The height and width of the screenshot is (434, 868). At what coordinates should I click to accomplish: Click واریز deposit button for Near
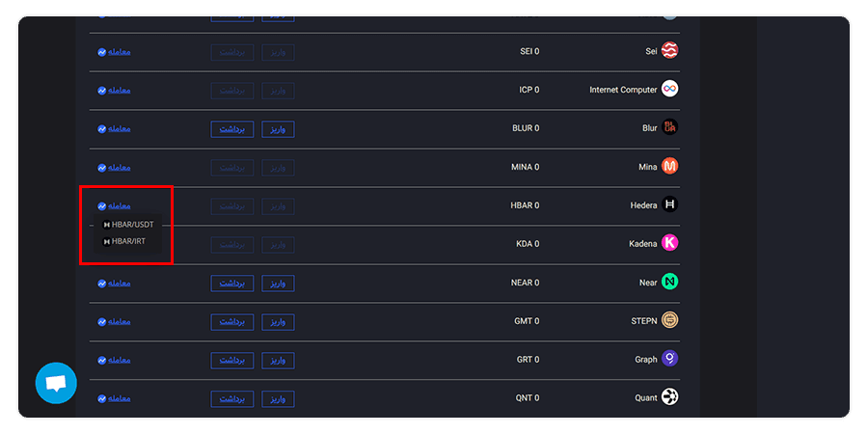coord(278,284)
